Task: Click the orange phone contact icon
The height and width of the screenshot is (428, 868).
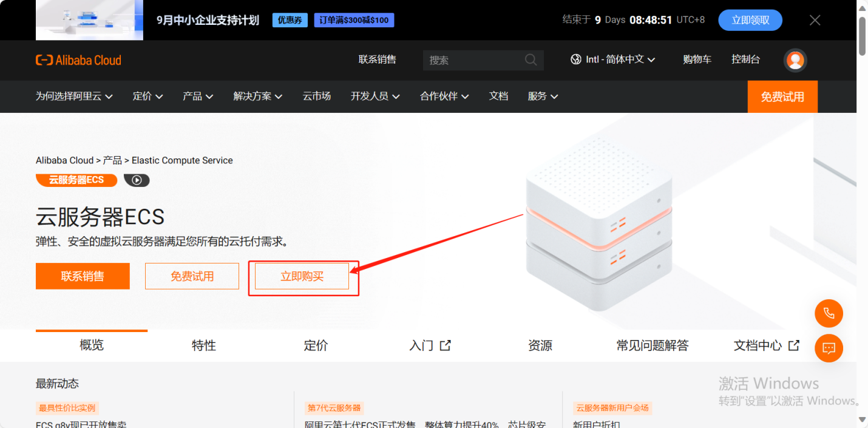Action: [829, 314]
